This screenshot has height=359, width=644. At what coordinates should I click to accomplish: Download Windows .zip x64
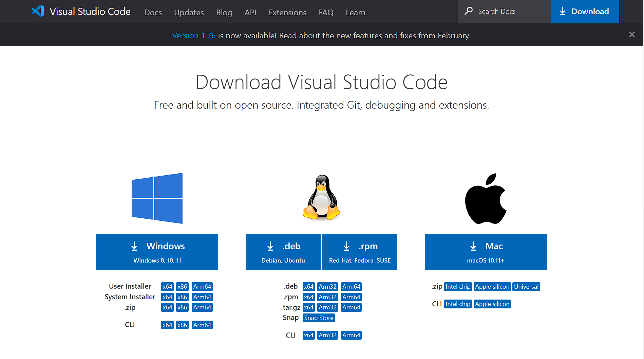pos(167,307)
